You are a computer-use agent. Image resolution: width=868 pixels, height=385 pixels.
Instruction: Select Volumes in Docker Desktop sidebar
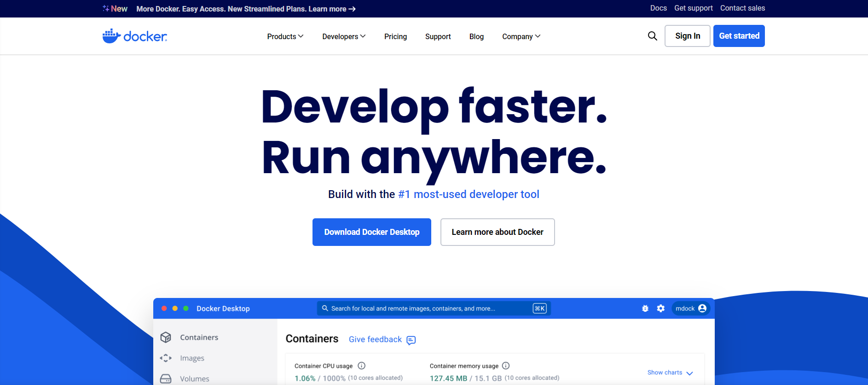pyautogui.click(x=194, y=379)
